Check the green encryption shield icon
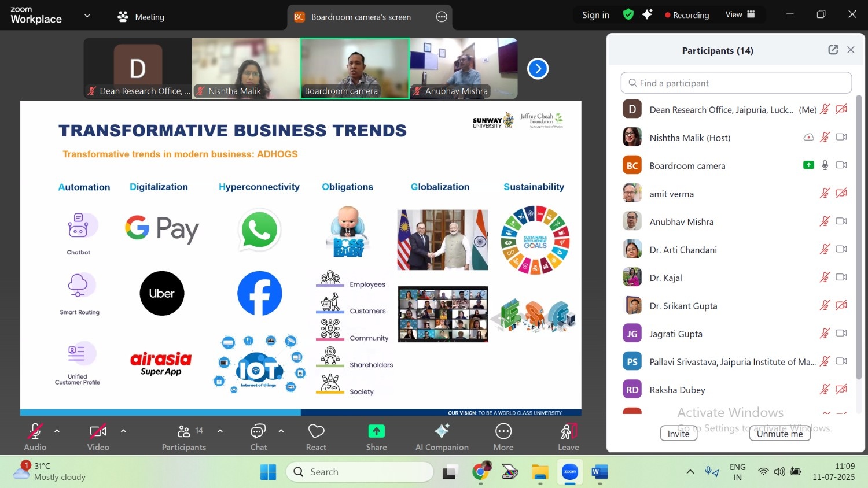 point(628,14)
